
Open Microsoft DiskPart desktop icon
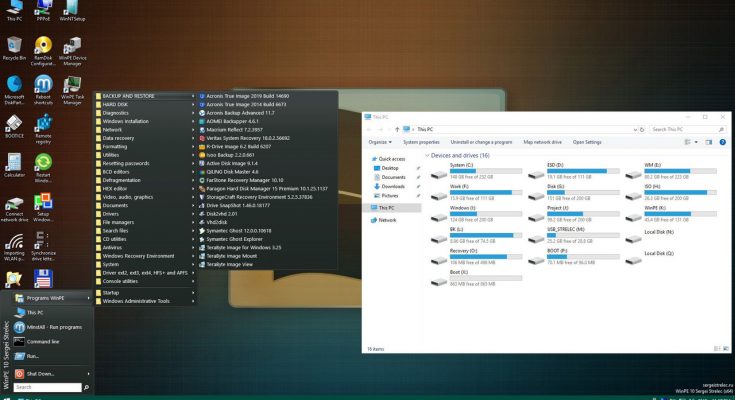point(14,90)
